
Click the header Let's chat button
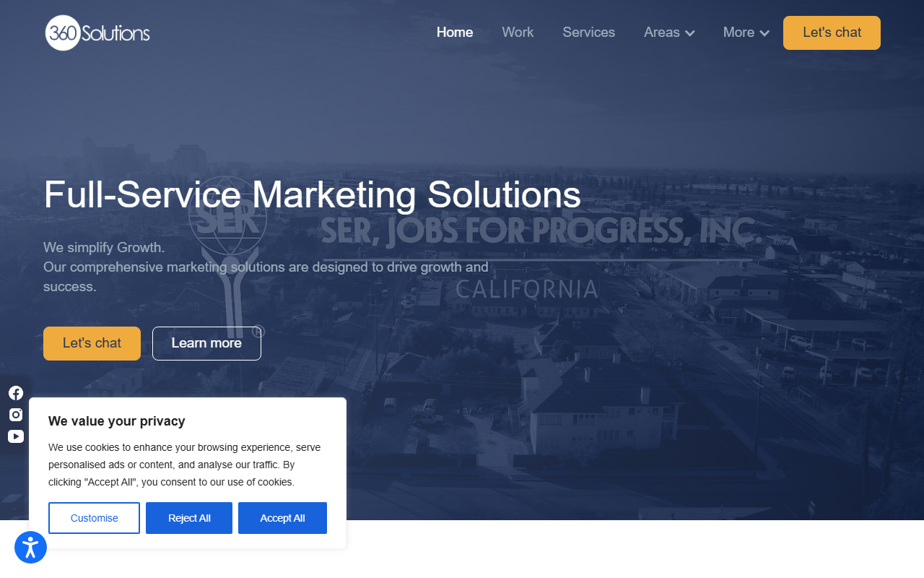[832, 33]
